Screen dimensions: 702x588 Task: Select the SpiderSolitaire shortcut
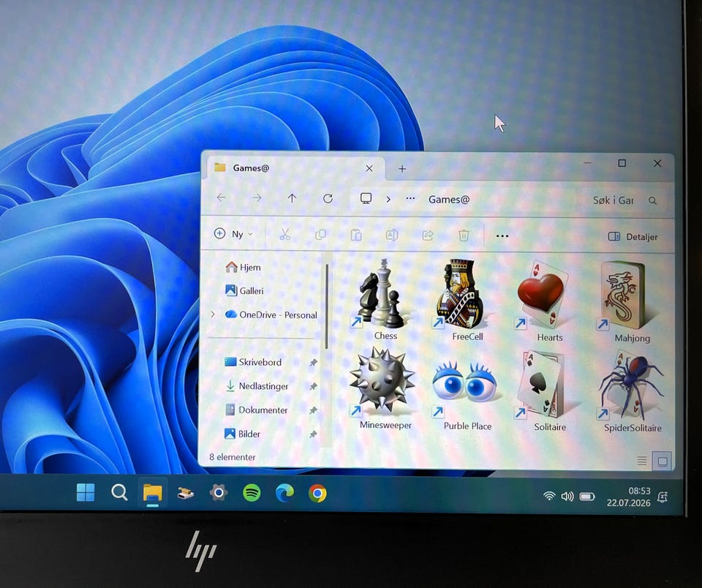pyautogui.click(x=632, y=391)
